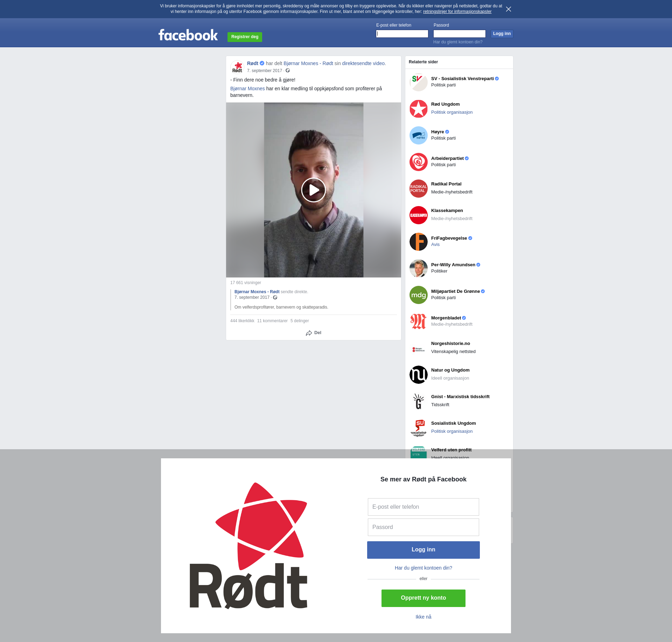
Task: View 11 kommentarer
Action: click(x=272, y=321)
